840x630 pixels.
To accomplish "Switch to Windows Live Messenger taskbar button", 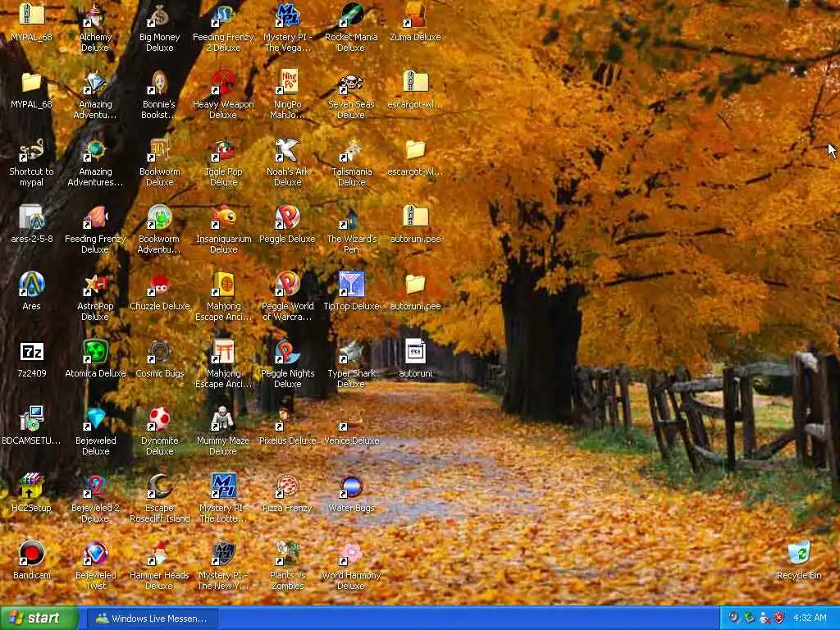I will click(x=152, y=619).
